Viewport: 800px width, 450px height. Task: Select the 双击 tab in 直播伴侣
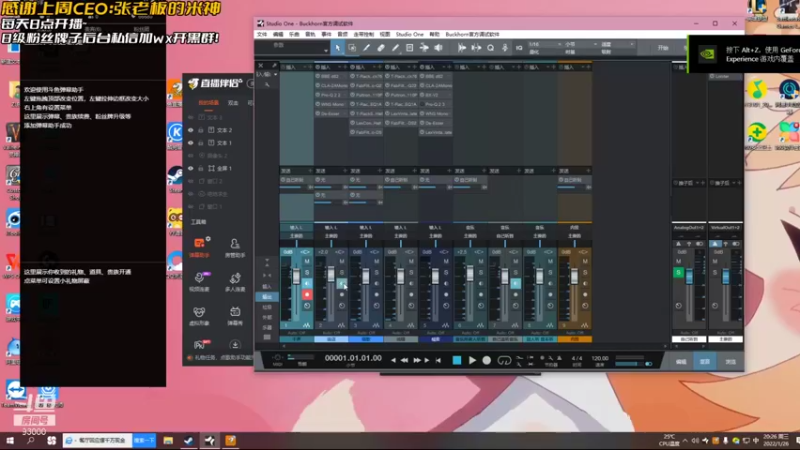point(233,103)
